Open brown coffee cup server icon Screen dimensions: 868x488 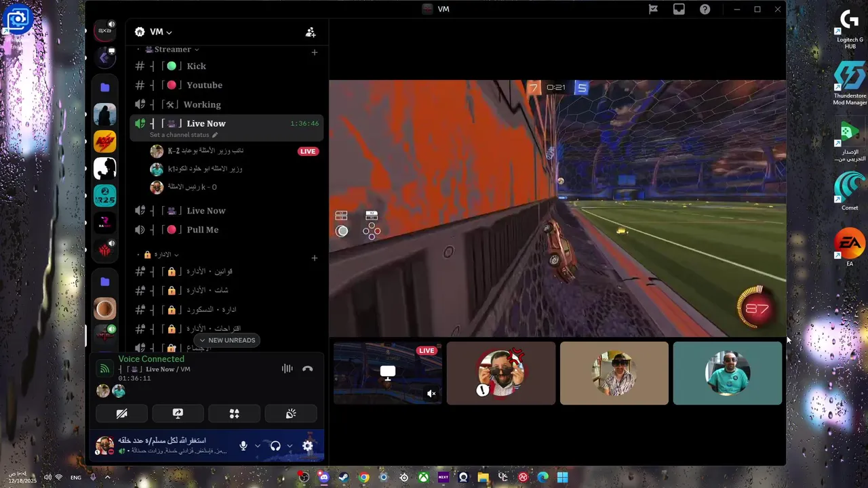pos(104,309)
